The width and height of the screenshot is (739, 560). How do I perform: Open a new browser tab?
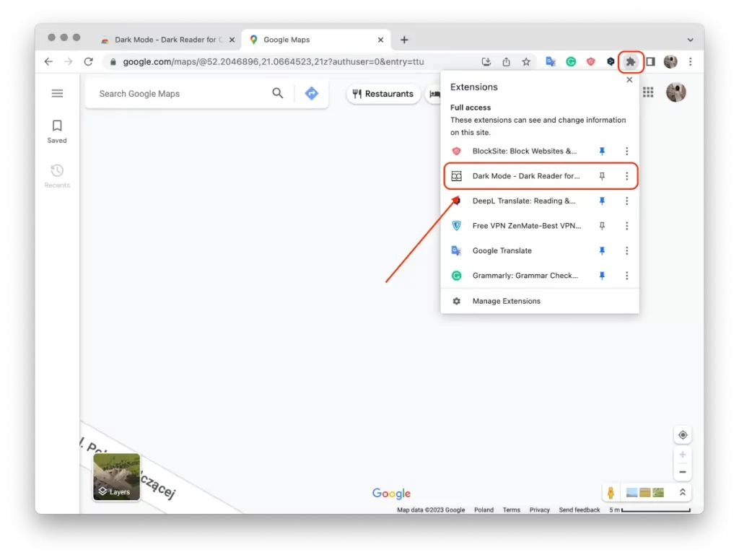[x=404, y=40]
